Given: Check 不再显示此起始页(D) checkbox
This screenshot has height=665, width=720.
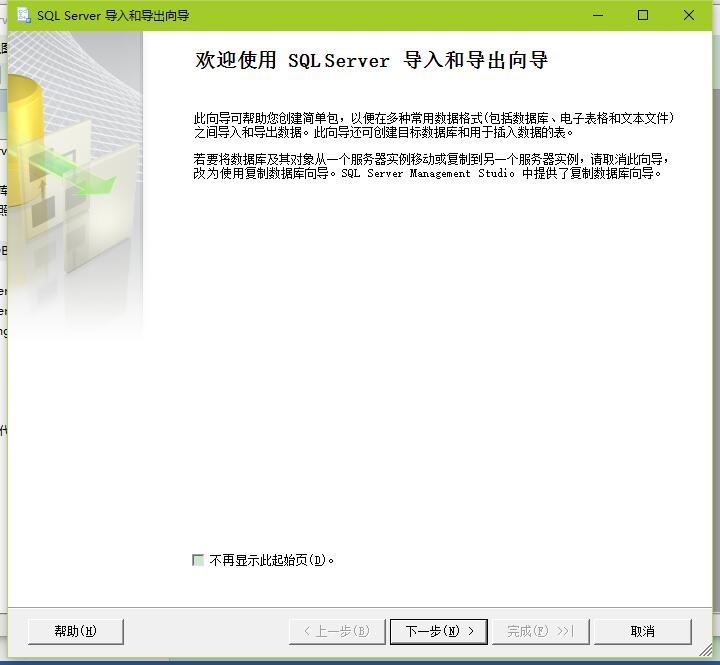Looking at the screenshot, I should (198, 560).
